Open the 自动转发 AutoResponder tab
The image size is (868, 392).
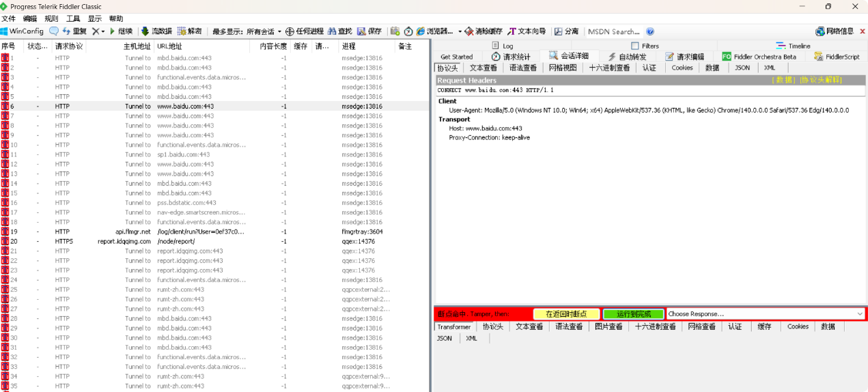[627, 57]
